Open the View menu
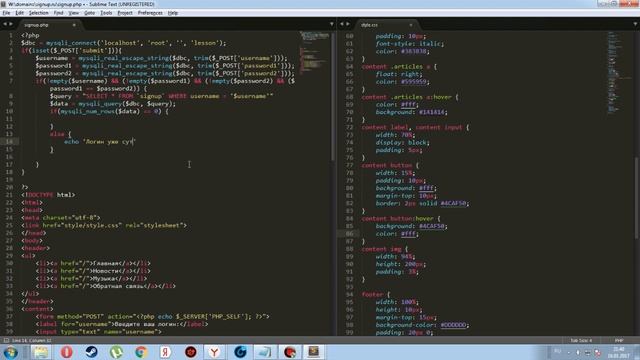Image resolution: width=640 pixels, height=360 pixels. (x=74, y=13)
